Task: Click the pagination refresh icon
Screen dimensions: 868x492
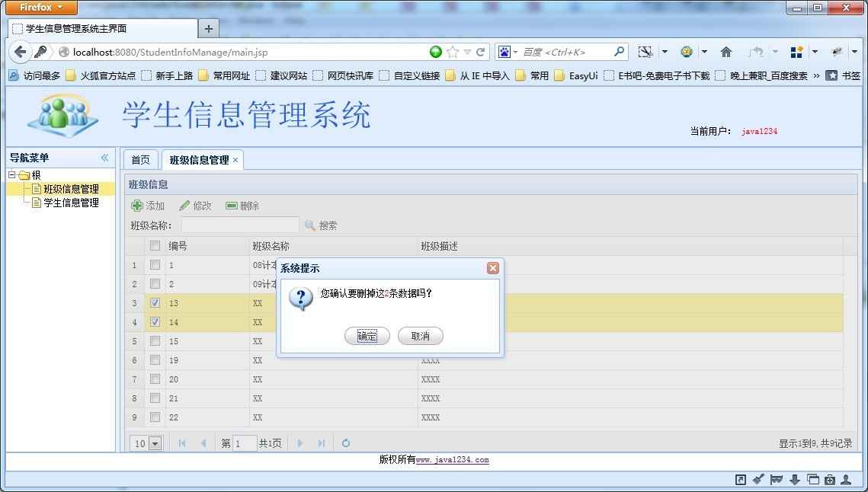Action: click(x=346, y=442)
